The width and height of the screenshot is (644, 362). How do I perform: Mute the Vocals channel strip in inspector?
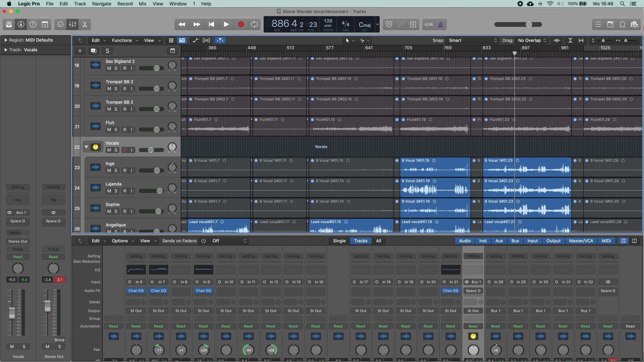click(x=12, y=347)
